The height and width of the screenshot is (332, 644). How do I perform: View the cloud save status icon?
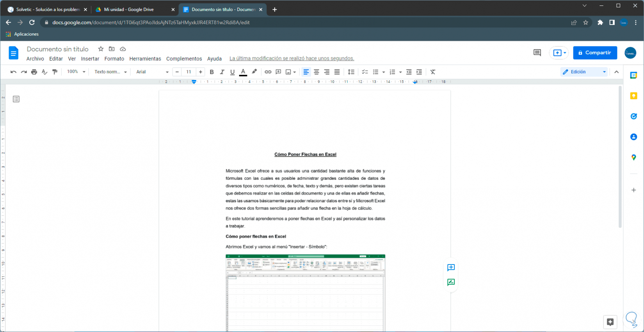coord(123,49)
